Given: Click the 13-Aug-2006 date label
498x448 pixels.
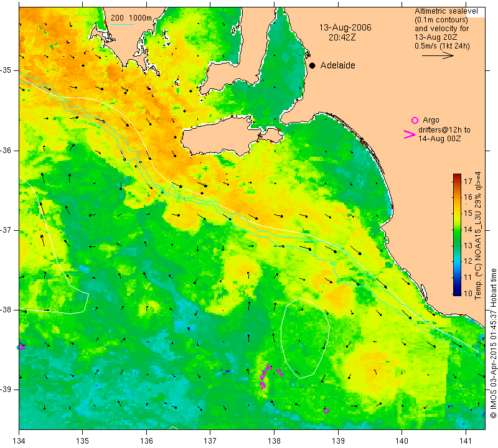Looking at the screenshot, I should coord(345,27).
